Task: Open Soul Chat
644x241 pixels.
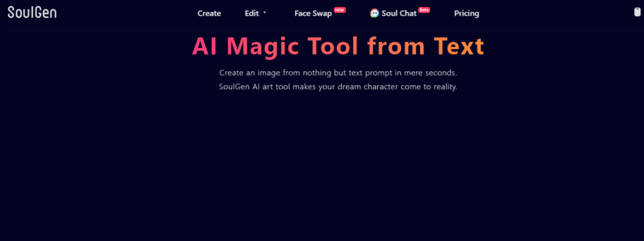Action: click(x=399, y=13)
